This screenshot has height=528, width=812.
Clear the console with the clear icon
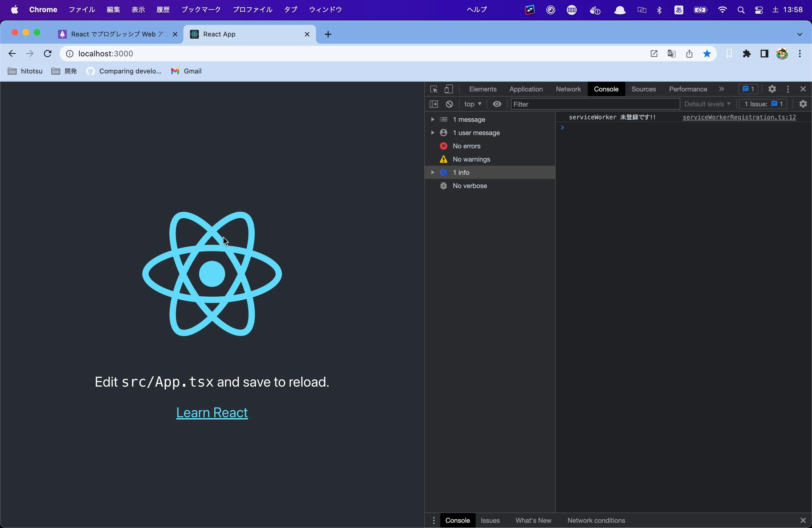(x=449, y=104)
